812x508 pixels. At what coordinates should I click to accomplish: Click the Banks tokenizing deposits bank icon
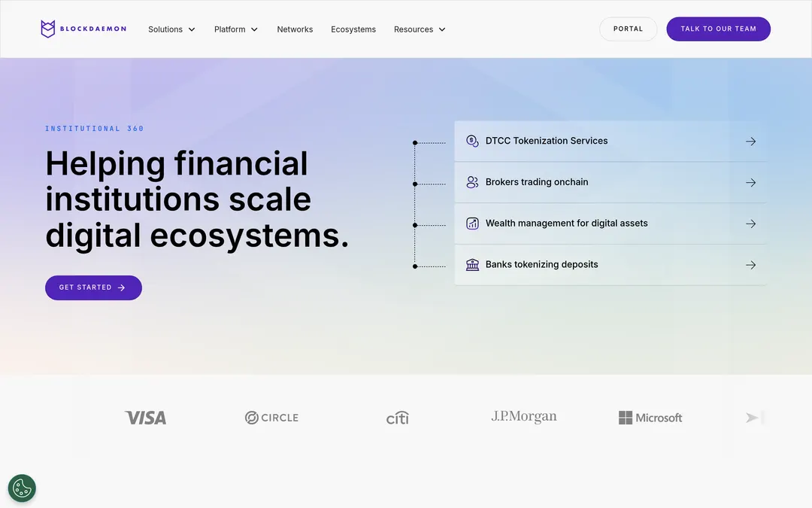coord(471,264)
